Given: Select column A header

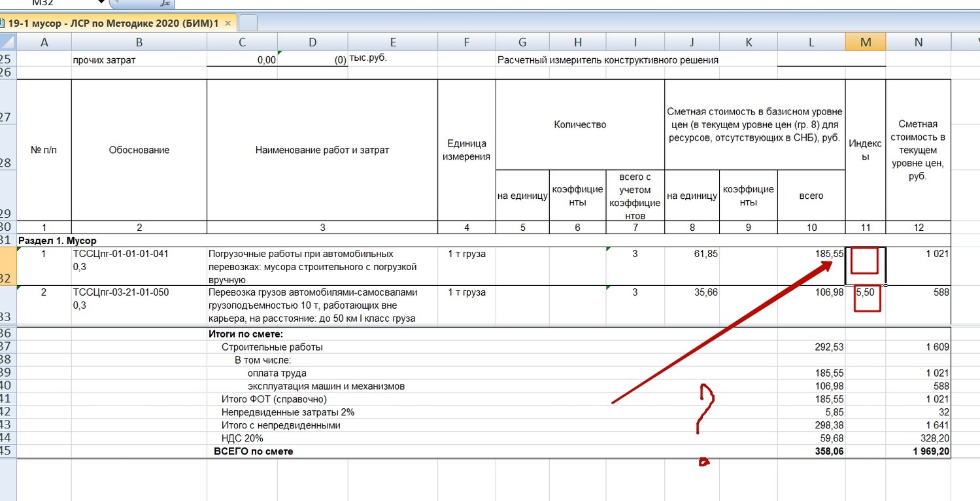Looking at the screenshot, I should (44, 43).
